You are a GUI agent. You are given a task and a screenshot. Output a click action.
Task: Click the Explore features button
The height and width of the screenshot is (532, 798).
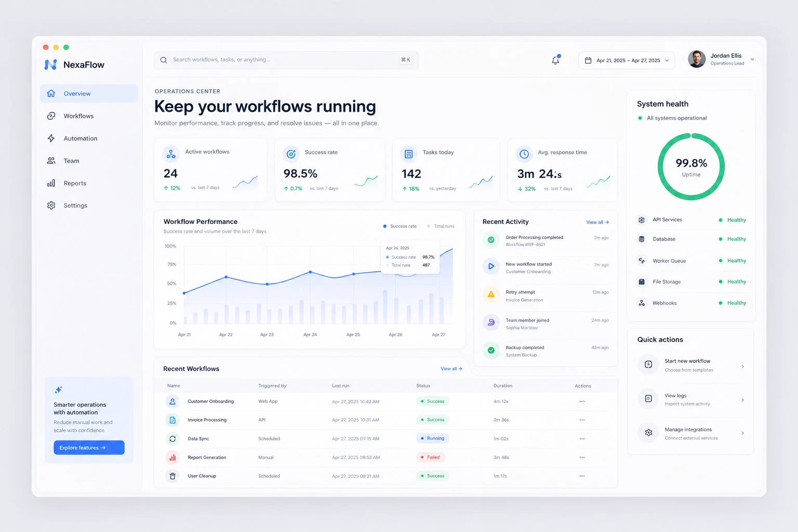click(x=89, y=448)
